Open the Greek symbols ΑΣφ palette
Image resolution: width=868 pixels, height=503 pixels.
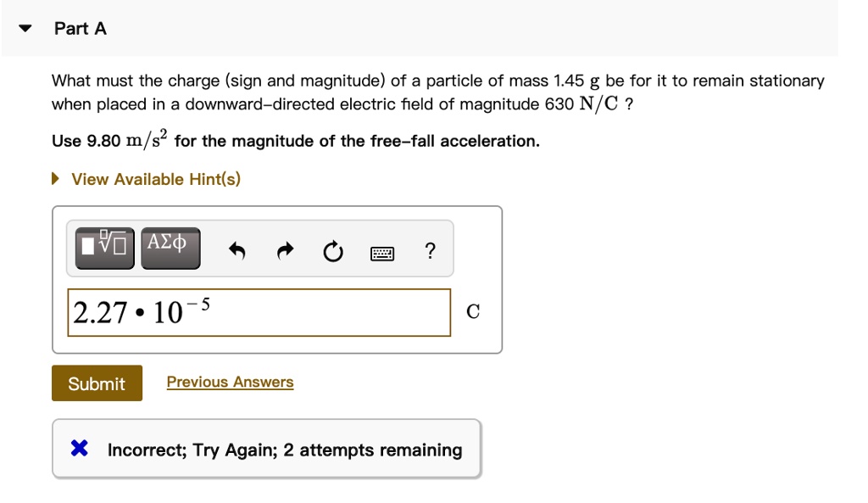tap(169, 249)
